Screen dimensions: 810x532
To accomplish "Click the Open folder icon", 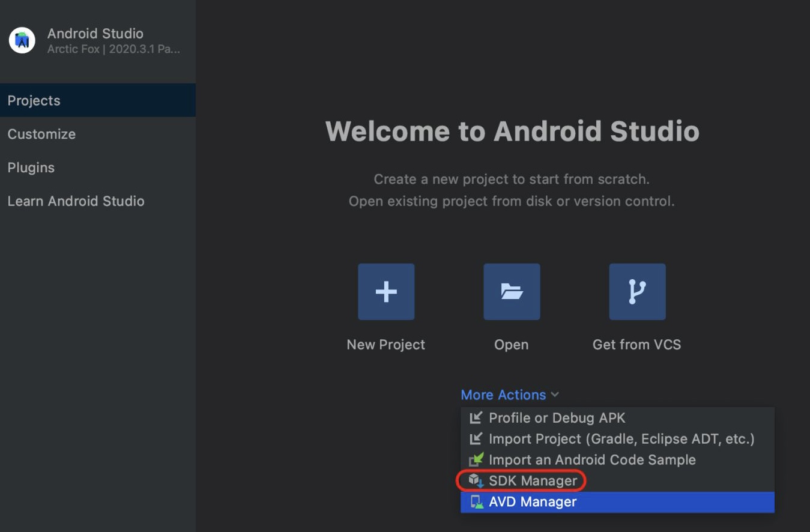I will tap(512, 292).
